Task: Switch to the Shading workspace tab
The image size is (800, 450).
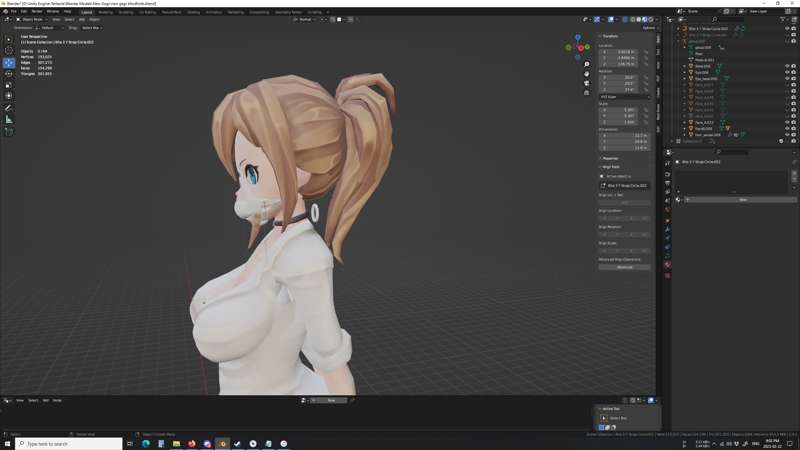Action: [x=193, y=12]
